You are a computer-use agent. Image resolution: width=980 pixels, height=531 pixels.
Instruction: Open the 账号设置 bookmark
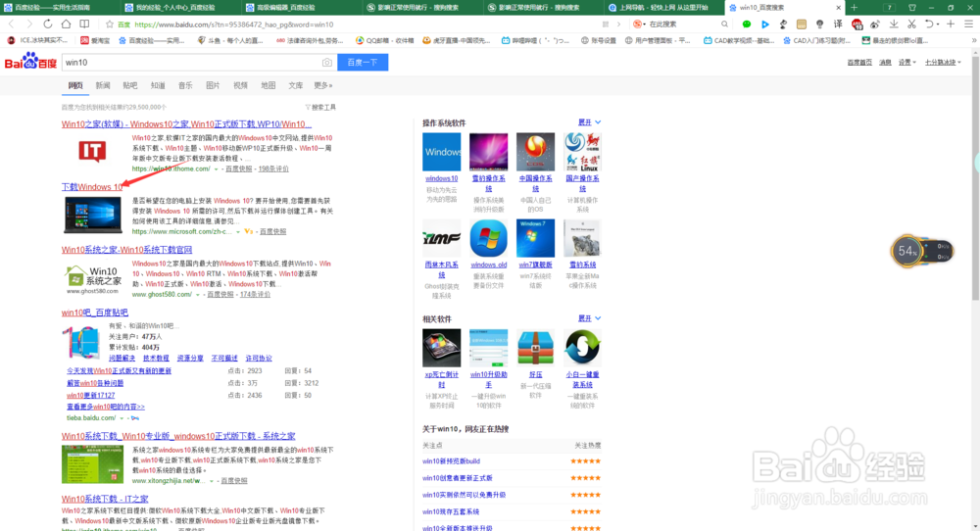(598, 40)
